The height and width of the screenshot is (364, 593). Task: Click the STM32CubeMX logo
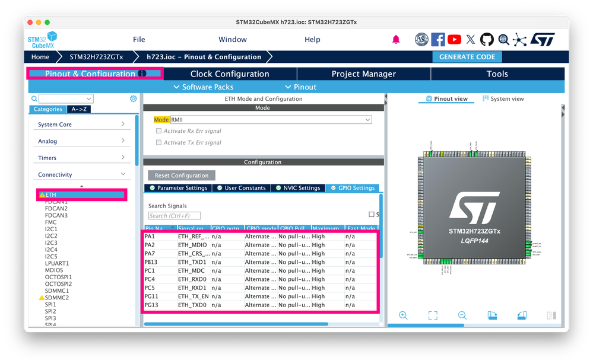[x=42, y=40]
